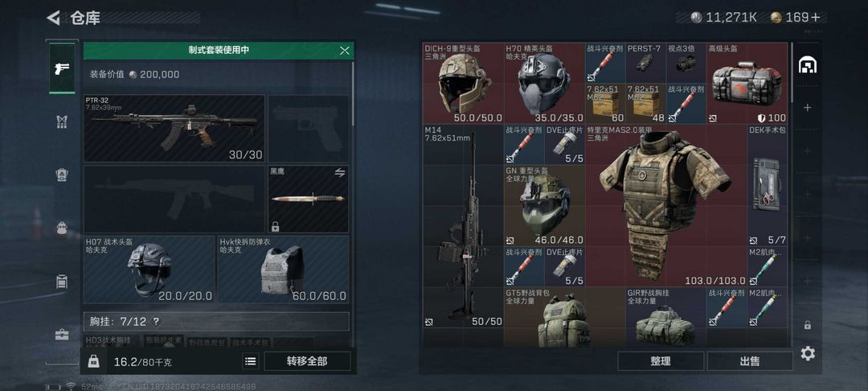Viewport: 868px width, 391px height.
Task: Click the swap arrows on 黑鹰 knife slot
Action: tap(340, 173)
